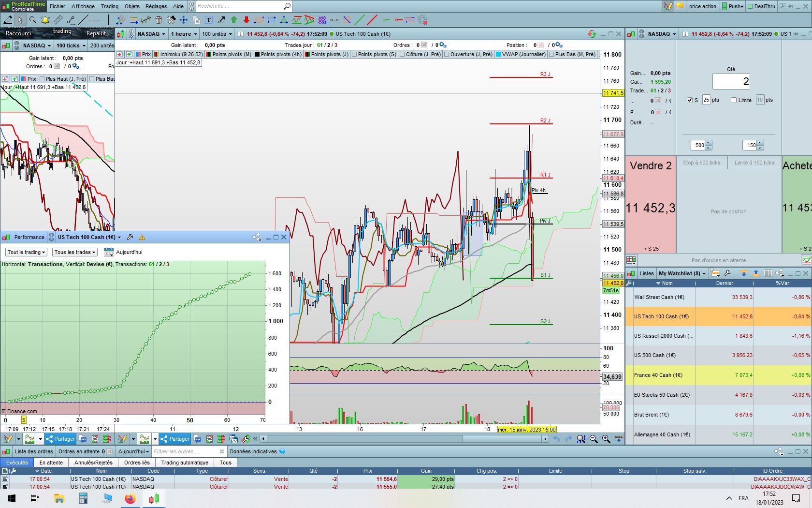Pick the magnifier zoom tool
812x508 pixels.
[32, 20]
